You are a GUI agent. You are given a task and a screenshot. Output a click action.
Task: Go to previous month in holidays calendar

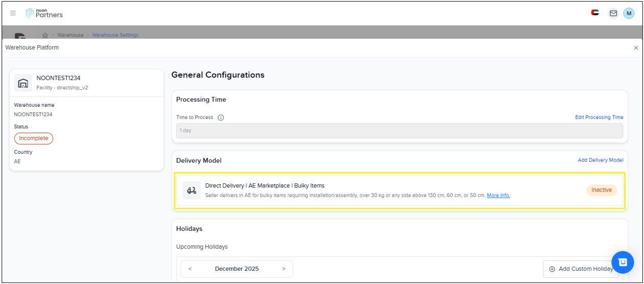pos(190,269)
